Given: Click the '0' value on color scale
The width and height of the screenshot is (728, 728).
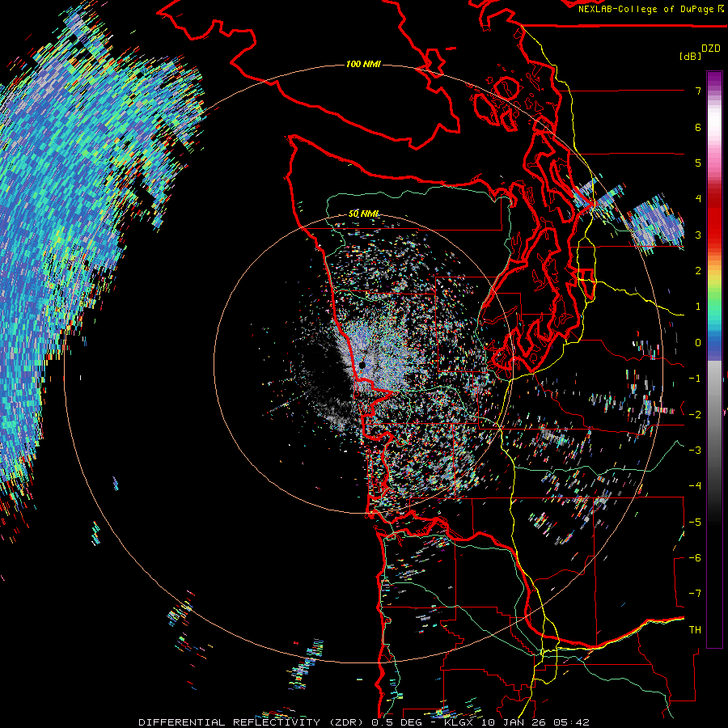Looking at the screenshot, I should (x=698, y=343).
